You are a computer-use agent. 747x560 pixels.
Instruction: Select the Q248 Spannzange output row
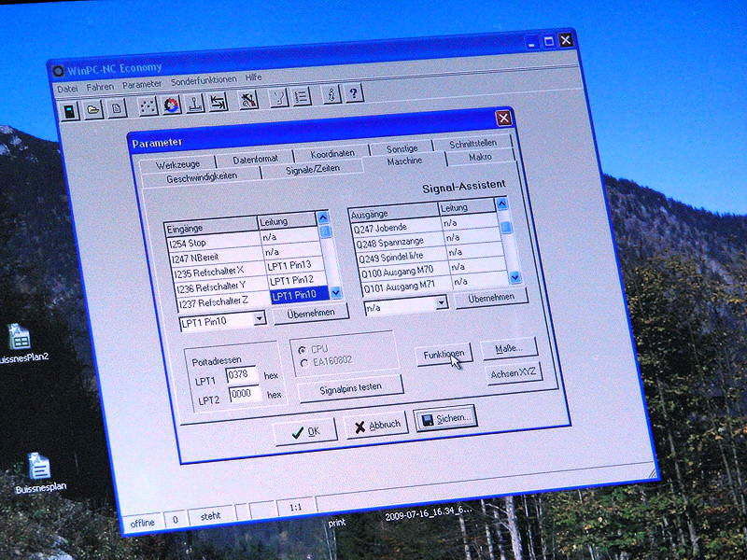[426, 240]
